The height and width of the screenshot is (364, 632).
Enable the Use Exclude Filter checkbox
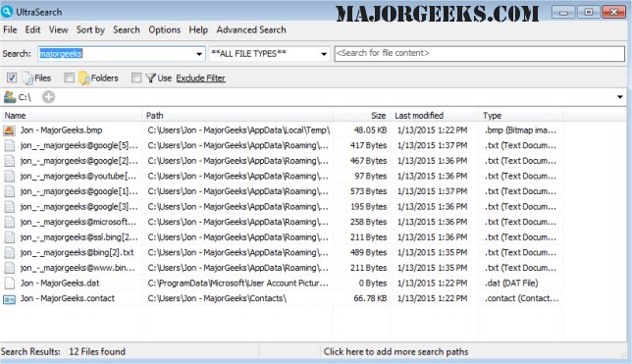click(136, 78)
